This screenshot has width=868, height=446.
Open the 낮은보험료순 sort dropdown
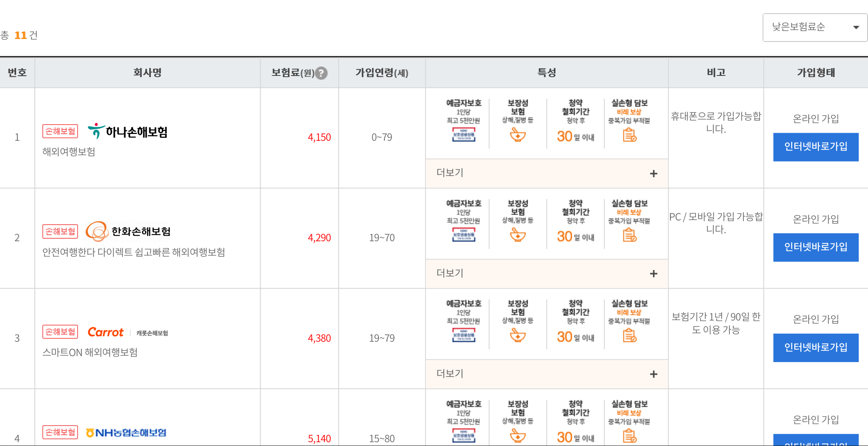(x=815, y=28)
